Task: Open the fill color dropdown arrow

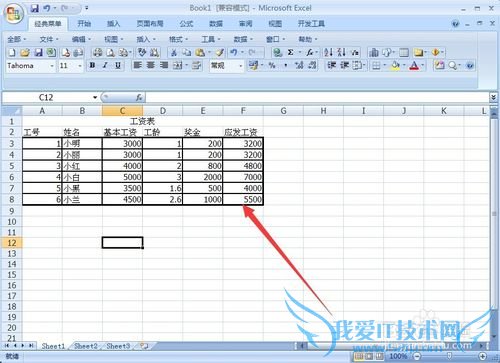Action: tap(404, 65)
